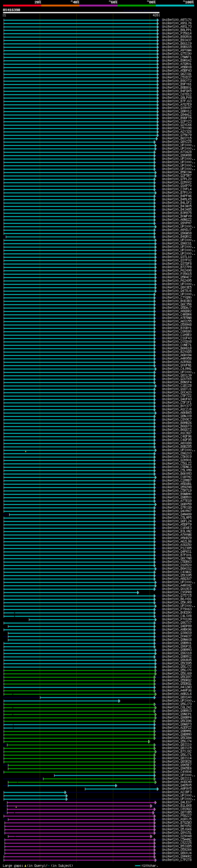197x868 pixels.
Task: Select the UniRef100_C5WNT1 label
Action: 176,57
